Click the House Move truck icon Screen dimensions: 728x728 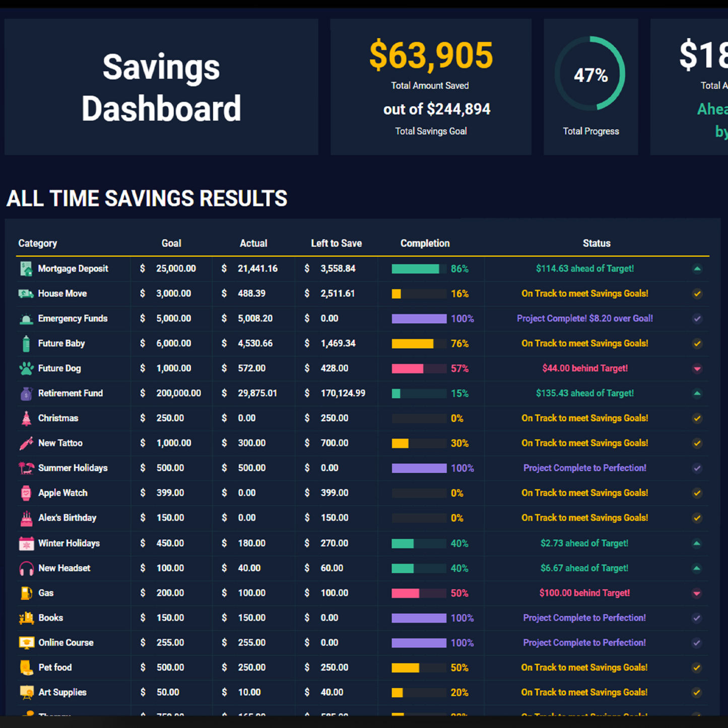pyautogui.click(x=26, y=294)
